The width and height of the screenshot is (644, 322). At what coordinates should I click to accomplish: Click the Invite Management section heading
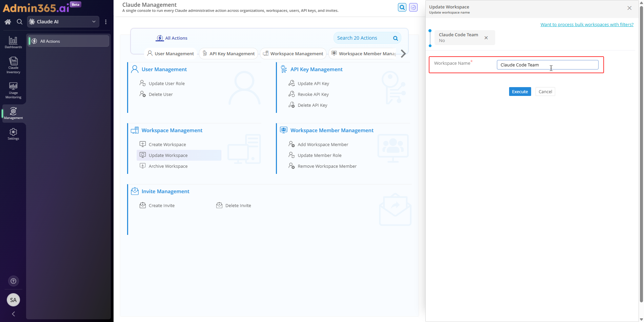[x=165, y=191]
